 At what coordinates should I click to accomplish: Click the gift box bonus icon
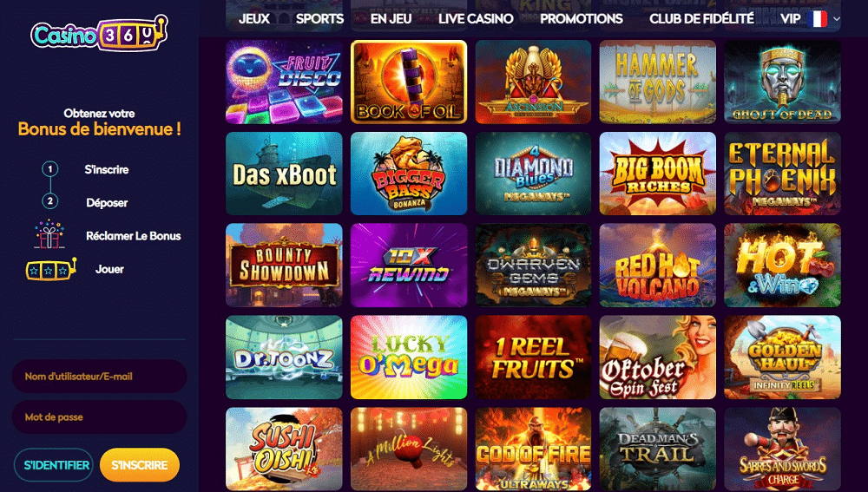point(49,234)
